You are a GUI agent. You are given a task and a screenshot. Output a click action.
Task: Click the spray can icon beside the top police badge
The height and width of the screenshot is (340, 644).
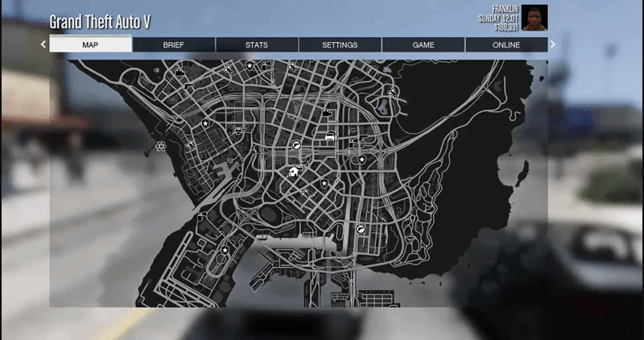pyautogui.click(x=266, y=65)
